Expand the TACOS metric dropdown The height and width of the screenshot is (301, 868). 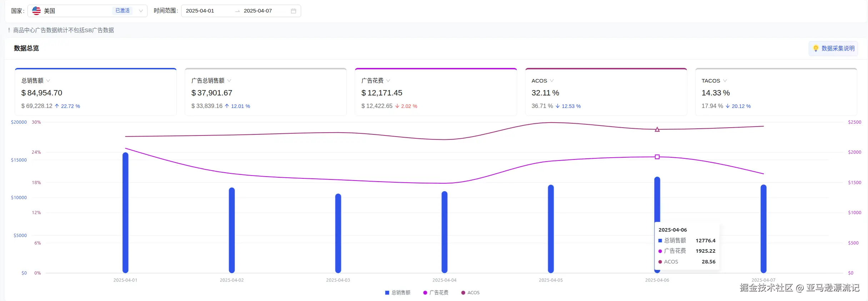click(x=725, y=81)
